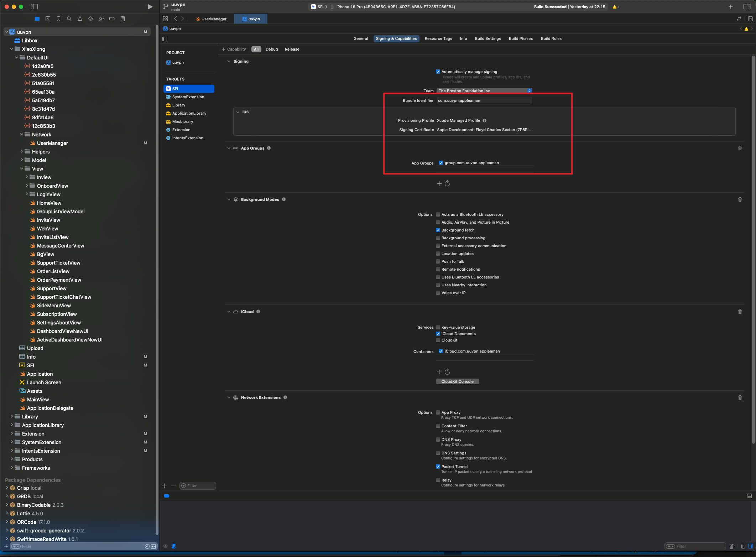Viewport: 756px width, 557px height.
Task: Go back with the editor back arrow
Action: click(176, 19)
